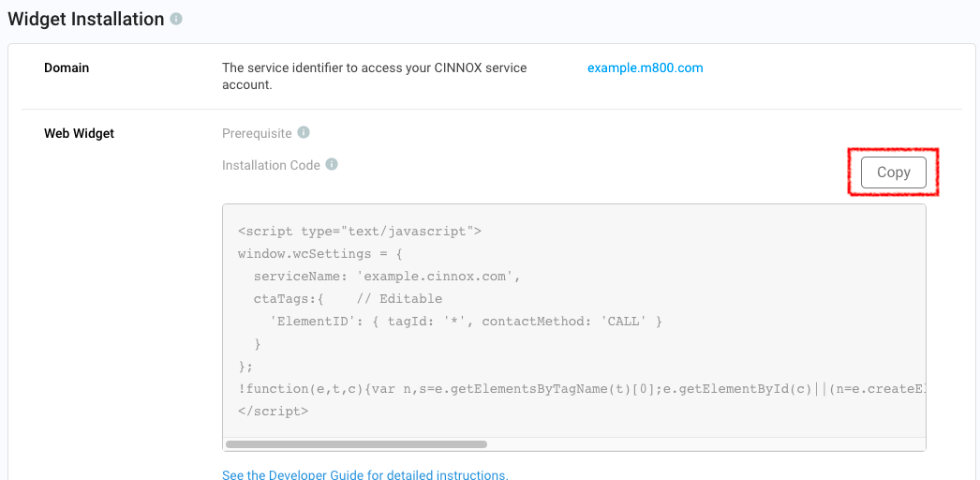Open the example.m800.com domain link

click(x=645, y=68)
